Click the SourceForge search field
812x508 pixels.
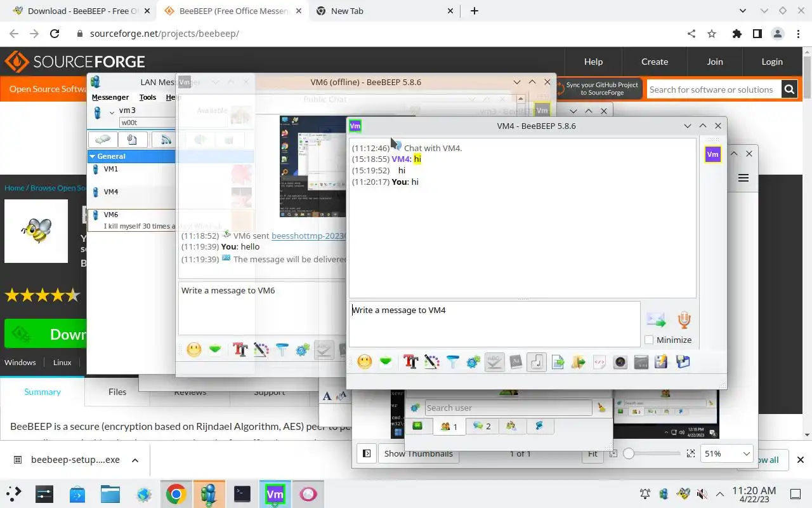pos(714,90)
